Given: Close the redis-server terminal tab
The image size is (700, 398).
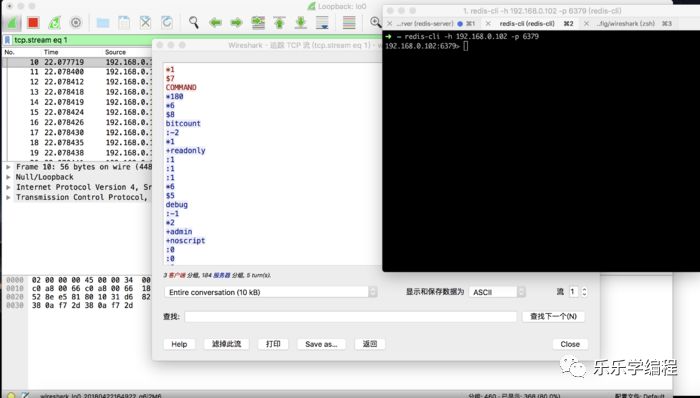Looking at the screenshot, I should point(390,23).
